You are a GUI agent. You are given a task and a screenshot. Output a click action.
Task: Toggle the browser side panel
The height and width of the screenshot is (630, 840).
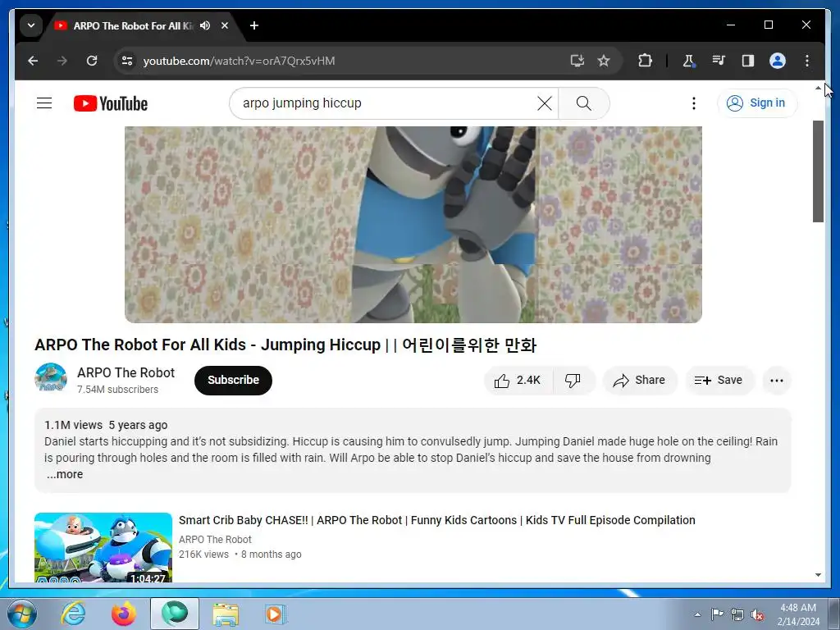748,61
